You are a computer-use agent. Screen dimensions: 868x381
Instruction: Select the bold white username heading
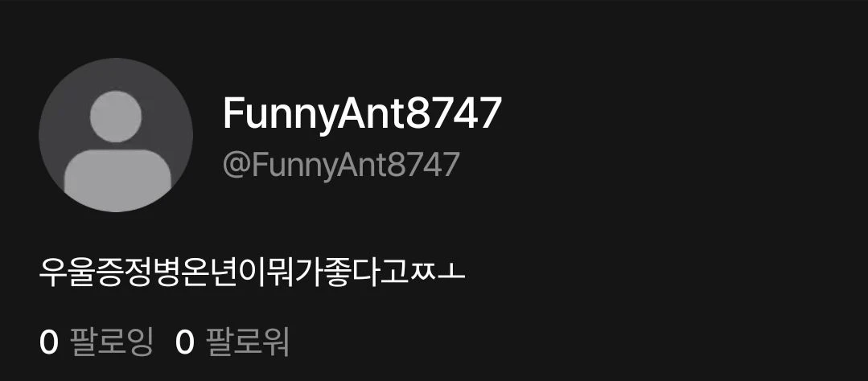tap(362, 115)
